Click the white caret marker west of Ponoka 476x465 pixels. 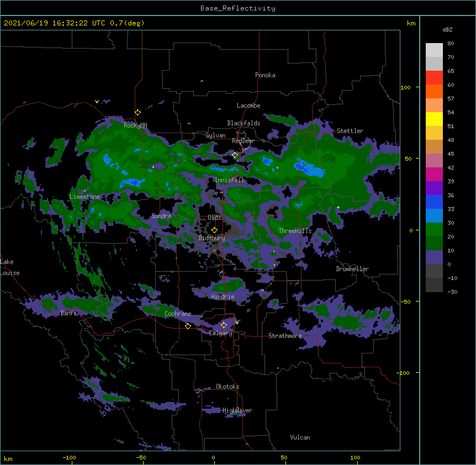[x=202, y=81]
